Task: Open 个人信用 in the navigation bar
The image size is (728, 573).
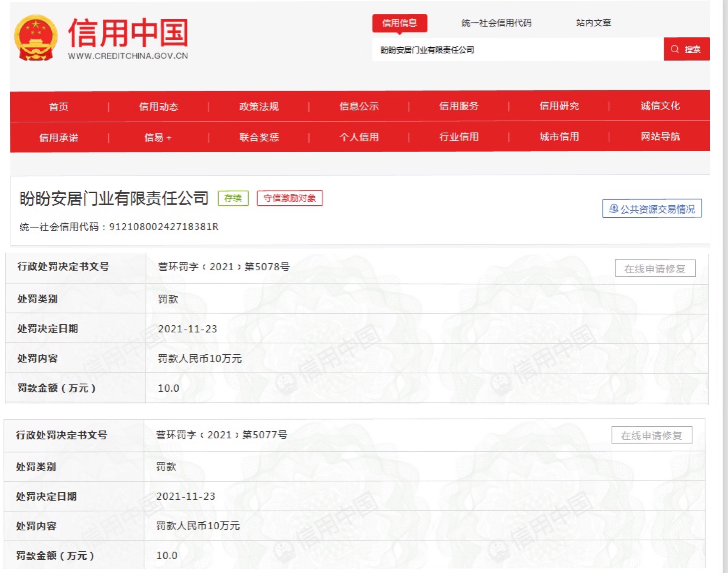Action: pos(359,137)
